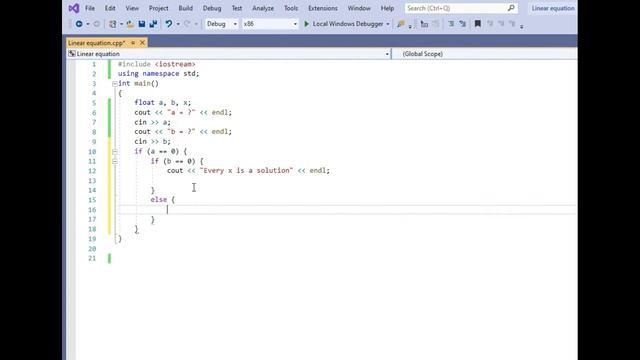Open the Tools menu

click(x=291, y=8)
